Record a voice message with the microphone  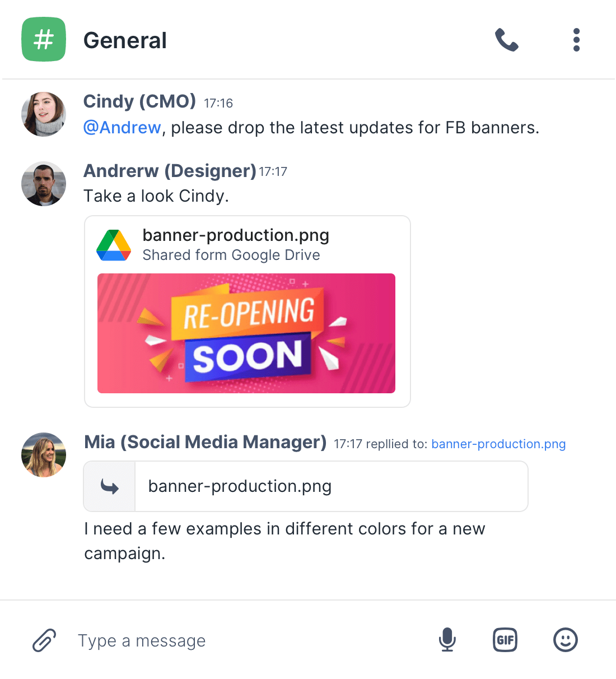(447, 640)
